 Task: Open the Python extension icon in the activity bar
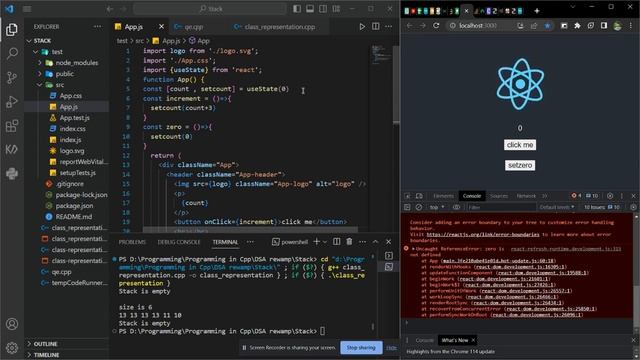(12, 173)
